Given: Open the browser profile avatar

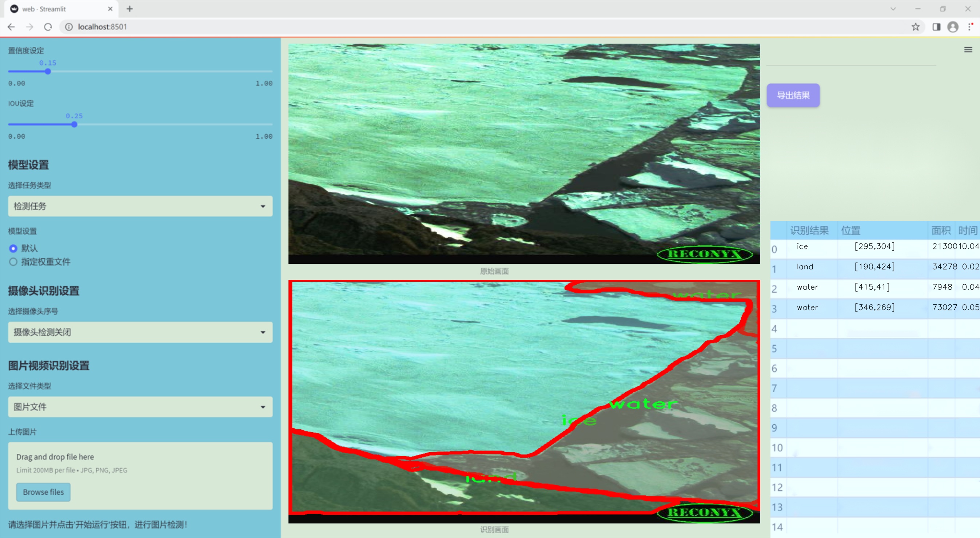Looking at the screenshot, I should pos(953,27).
